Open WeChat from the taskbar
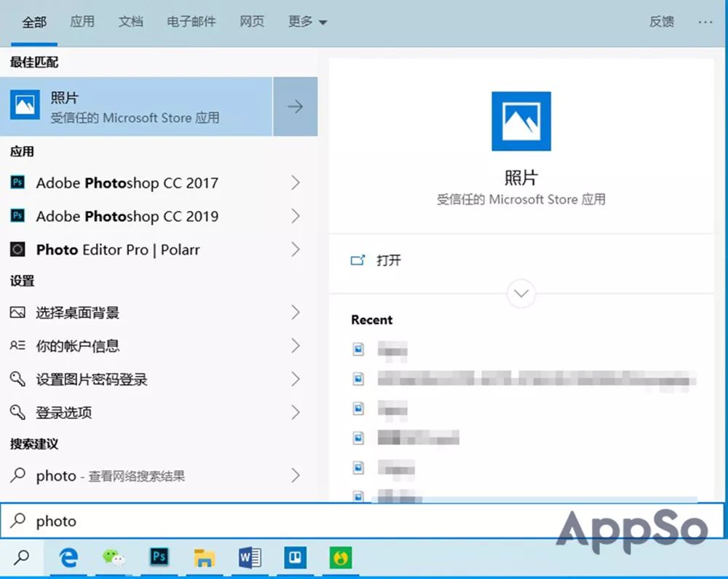 pos(114,558)
